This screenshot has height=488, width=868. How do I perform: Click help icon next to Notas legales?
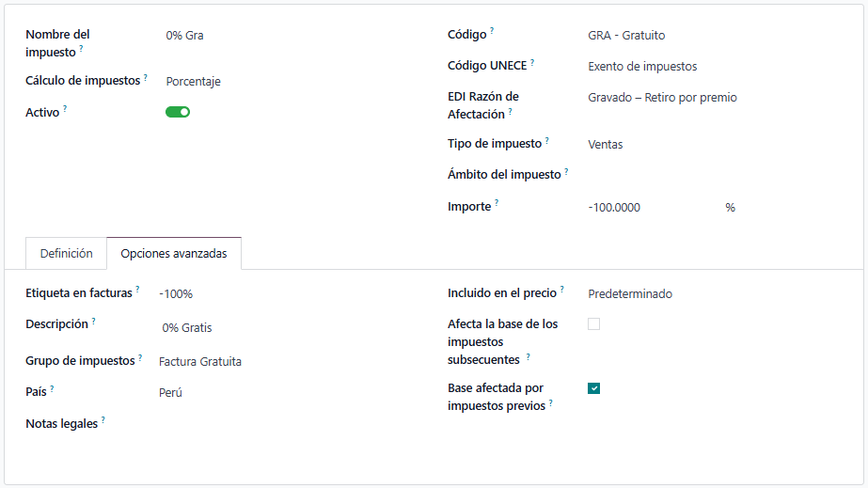coord(103,420)
